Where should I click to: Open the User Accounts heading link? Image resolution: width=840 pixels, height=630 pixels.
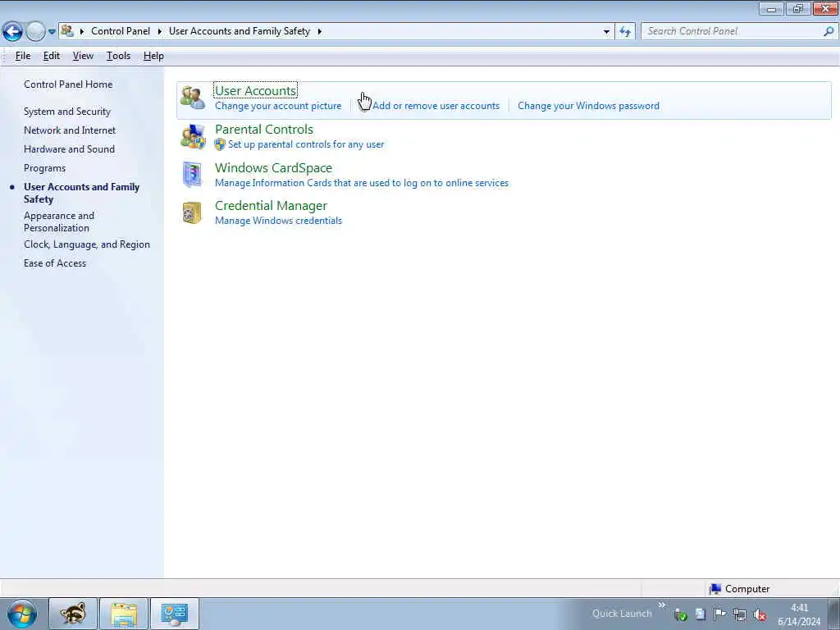[256, 90]
